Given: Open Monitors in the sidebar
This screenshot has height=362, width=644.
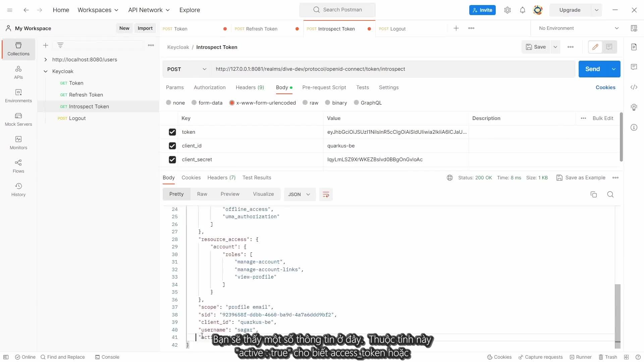Looking at the screenshot, I should [18, 143].
